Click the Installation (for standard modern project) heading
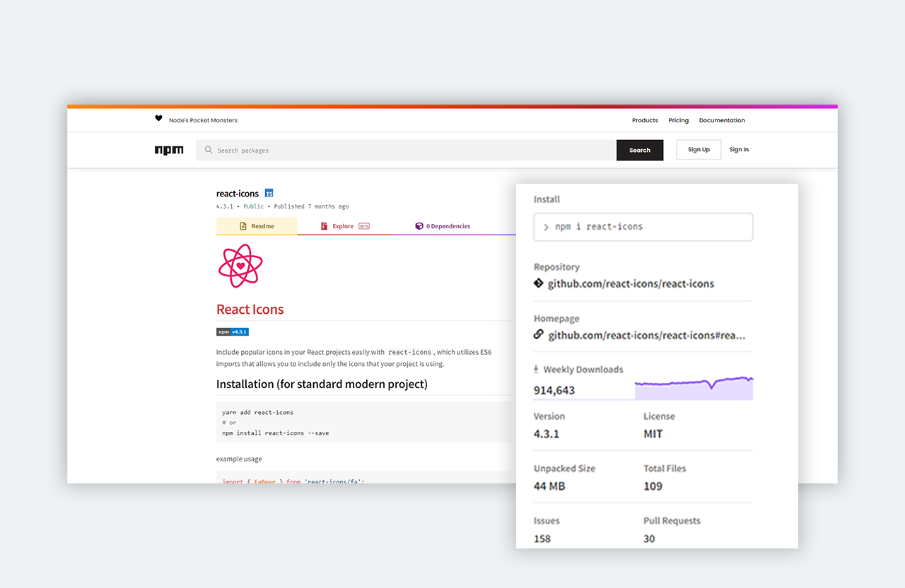This screenshot has width=905, height=588. point(322,384)
